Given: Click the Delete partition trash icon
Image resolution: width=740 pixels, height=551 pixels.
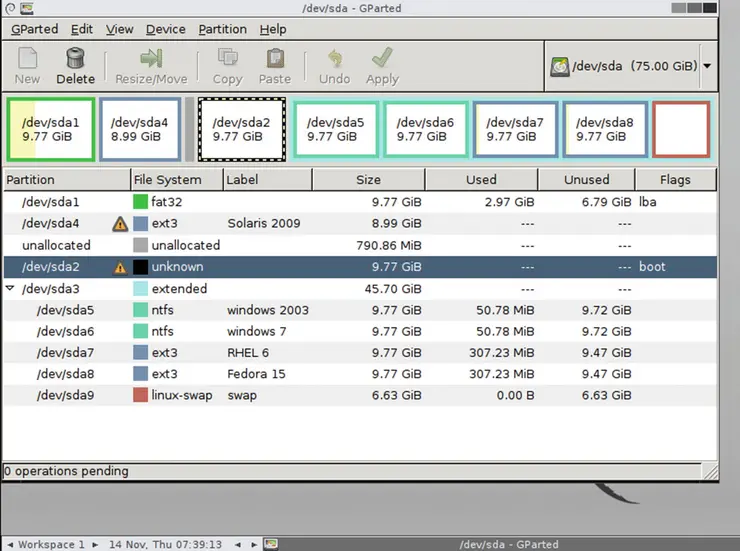Looking at the screenshot, I should (75, 59).
